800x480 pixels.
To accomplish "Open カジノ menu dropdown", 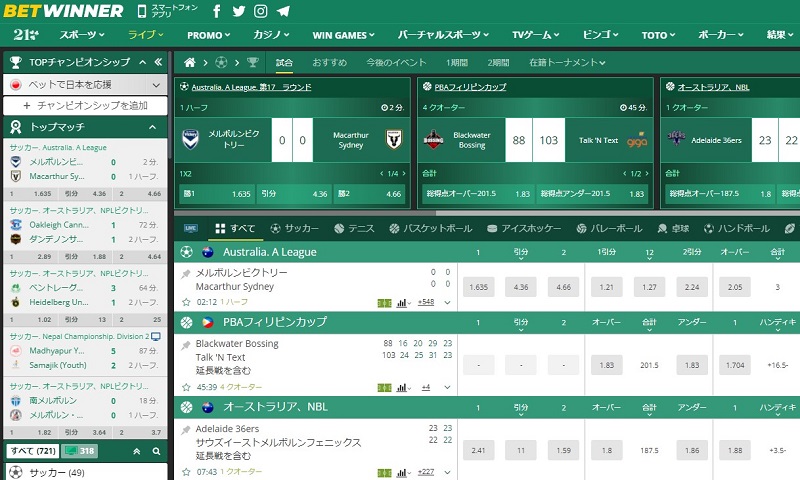I will pos(271,35).
